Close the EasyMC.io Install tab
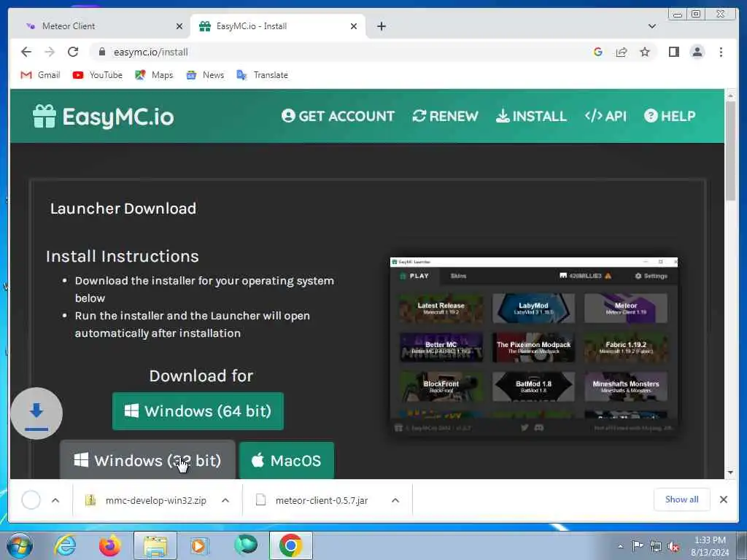 tap(354, 26)
